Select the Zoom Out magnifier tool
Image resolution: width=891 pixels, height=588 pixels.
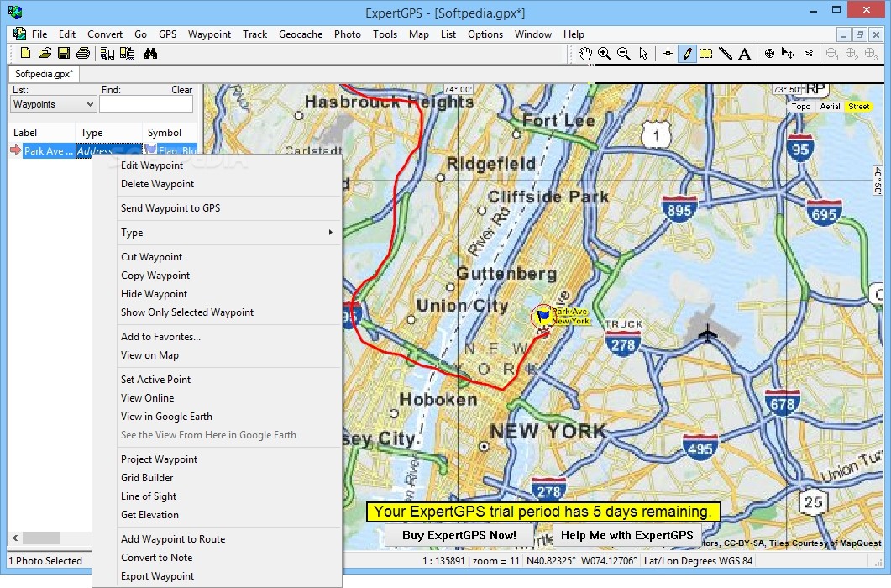tap(623, 54)
